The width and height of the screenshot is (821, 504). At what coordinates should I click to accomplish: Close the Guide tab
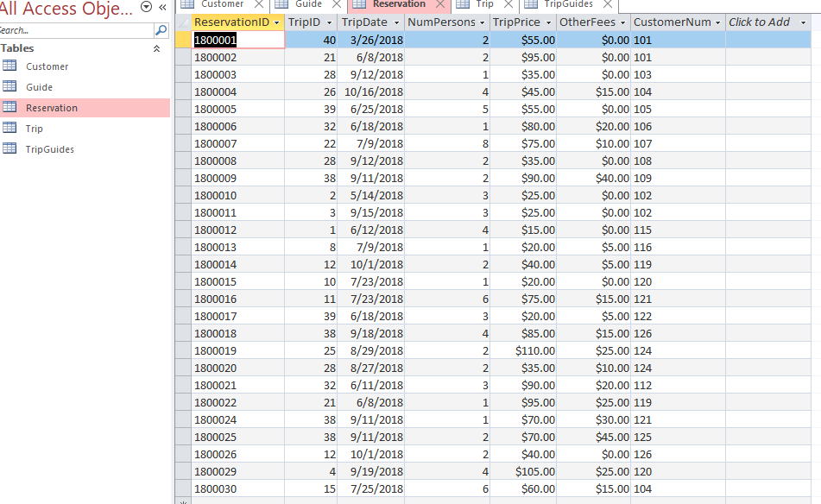pyautogui.click(x=337, y=4)
